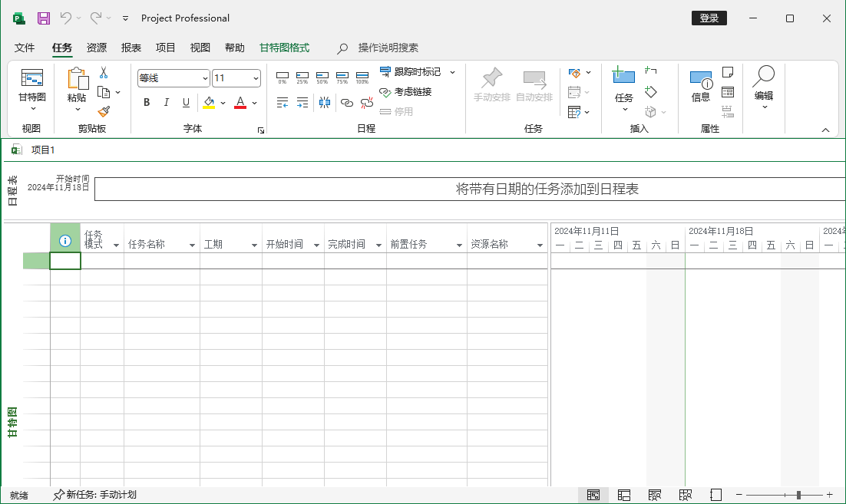846x504 pixels.
Task: Switch to Gantt Chart view in status bar
Action: [x=593, y=495]
